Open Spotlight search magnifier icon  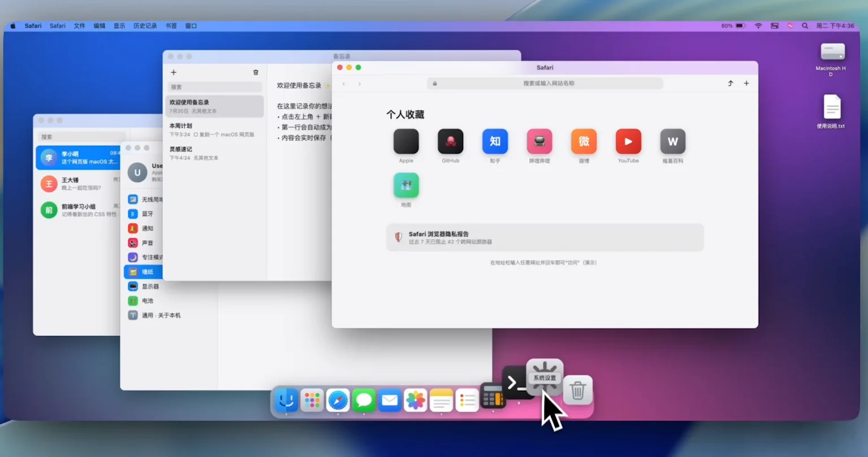point(805,26)
